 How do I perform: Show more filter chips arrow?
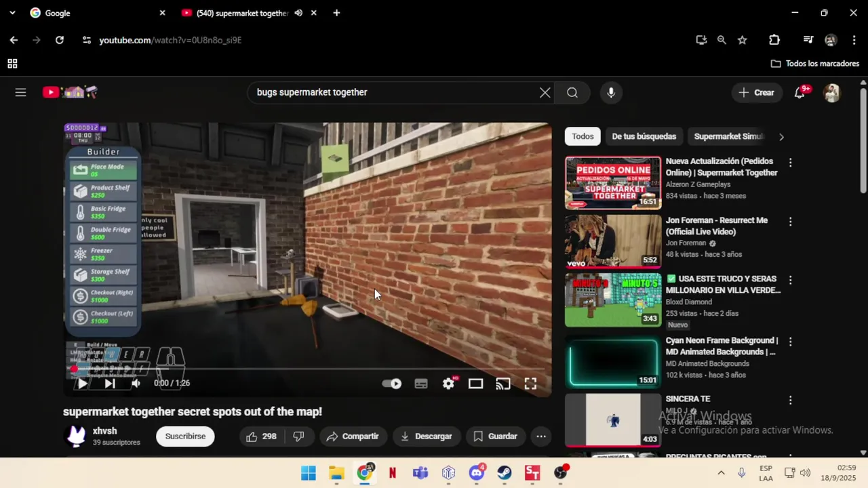click(781, 137)
